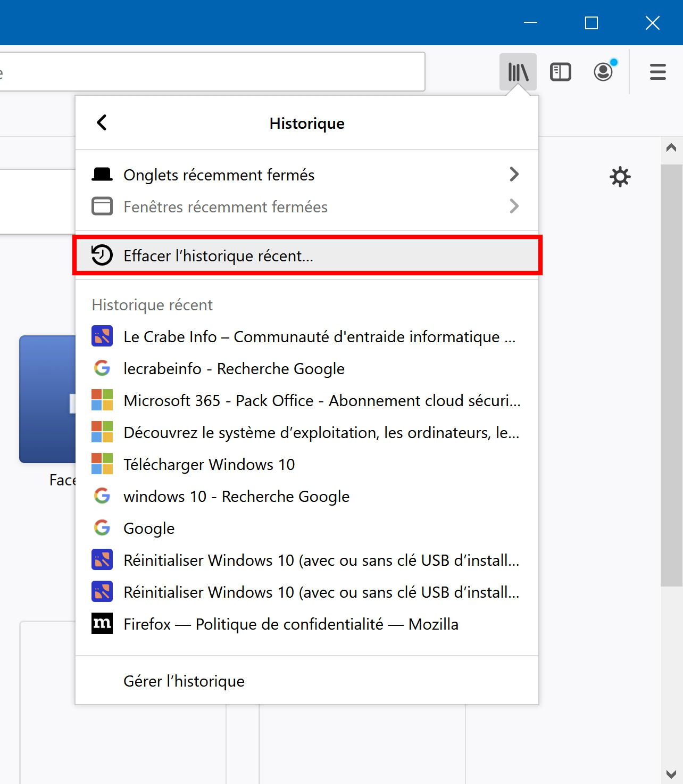This screenshot has height=784, width=683.
Task: Minimize the Firefox window
Action: tap(530, 22)
